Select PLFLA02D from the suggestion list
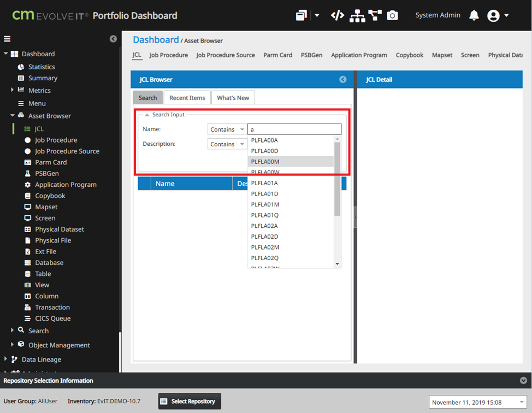 [291, 237]
